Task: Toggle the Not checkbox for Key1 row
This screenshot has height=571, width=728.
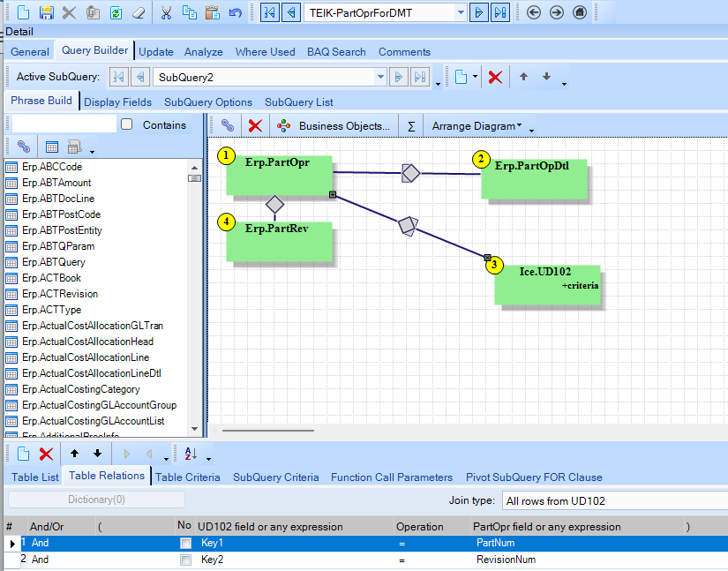Action: (x=184, y=544)
